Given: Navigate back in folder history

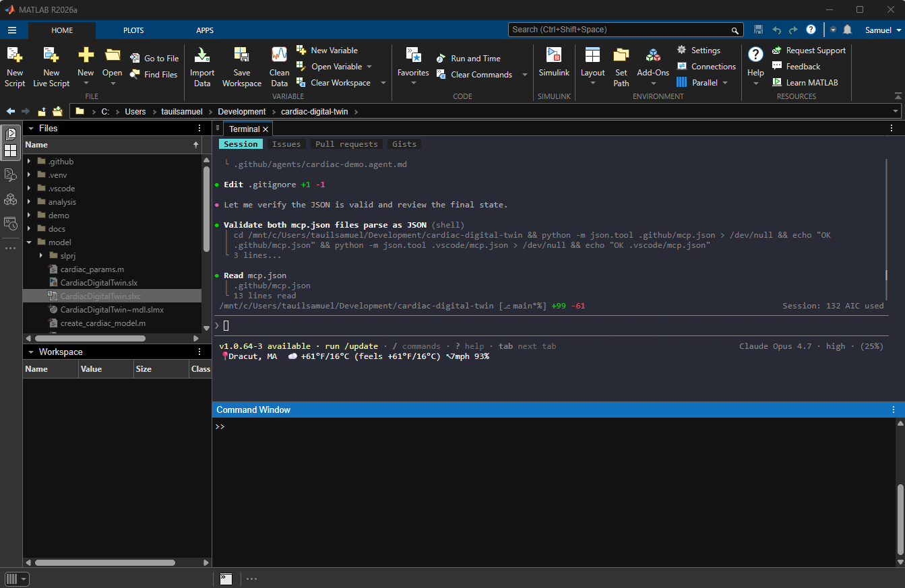Looking at the screenshot, I should tap(11, 111).
